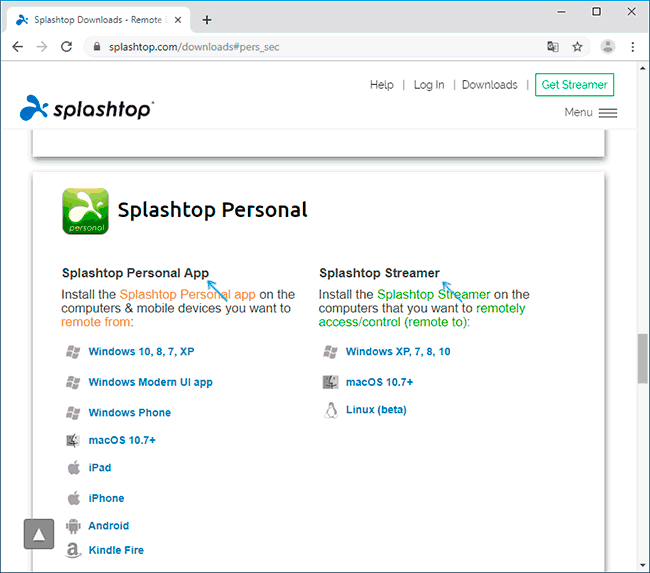Download Streamer for Windows XP, 7, 8, 10
The height and width of the screenshot is (573, 650).
point(398,352)
